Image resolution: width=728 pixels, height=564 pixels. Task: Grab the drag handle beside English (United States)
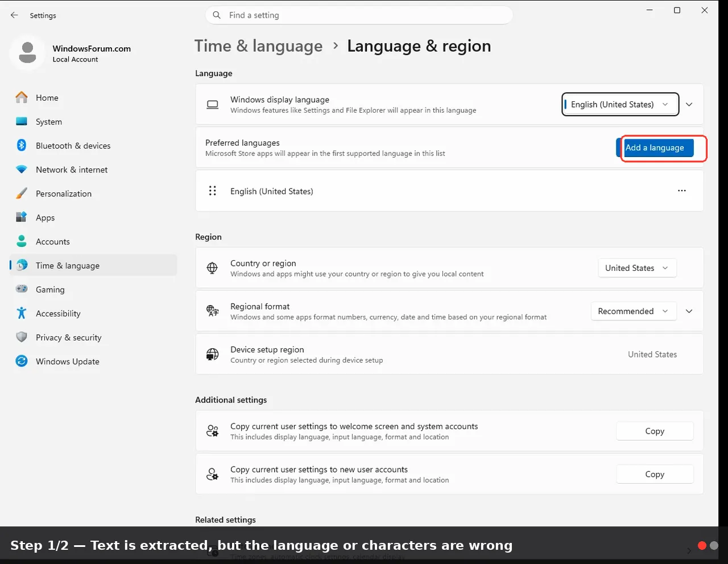(213, 191)
